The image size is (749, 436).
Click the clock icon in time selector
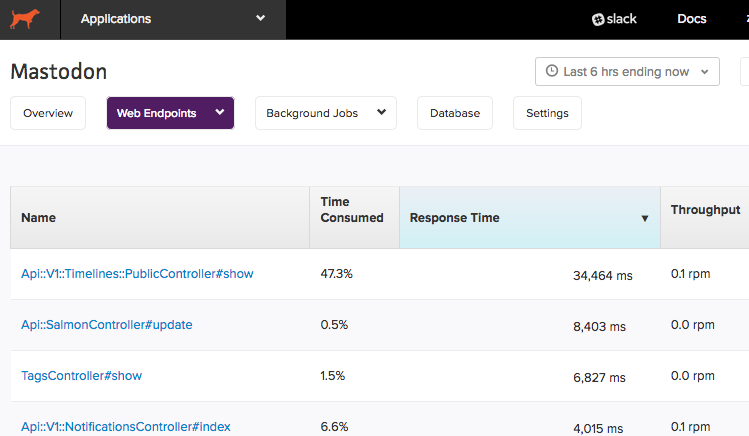552,71
